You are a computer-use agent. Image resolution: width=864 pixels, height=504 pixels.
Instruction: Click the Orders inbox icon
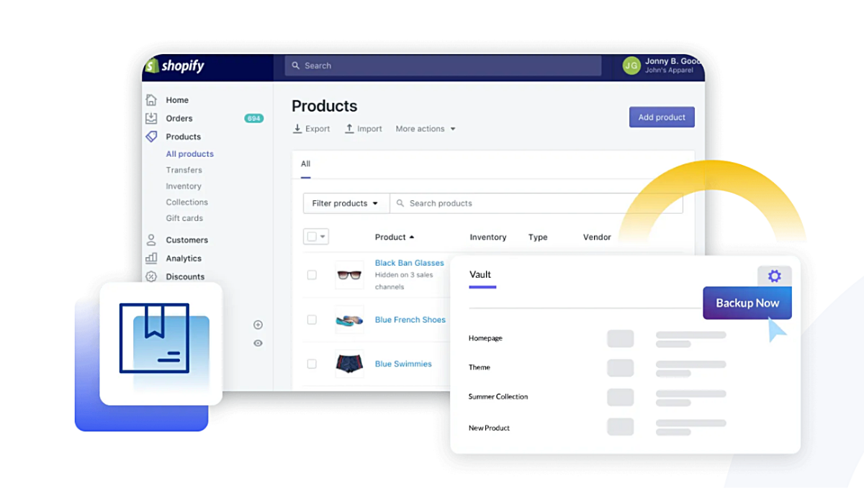[151, 118]
